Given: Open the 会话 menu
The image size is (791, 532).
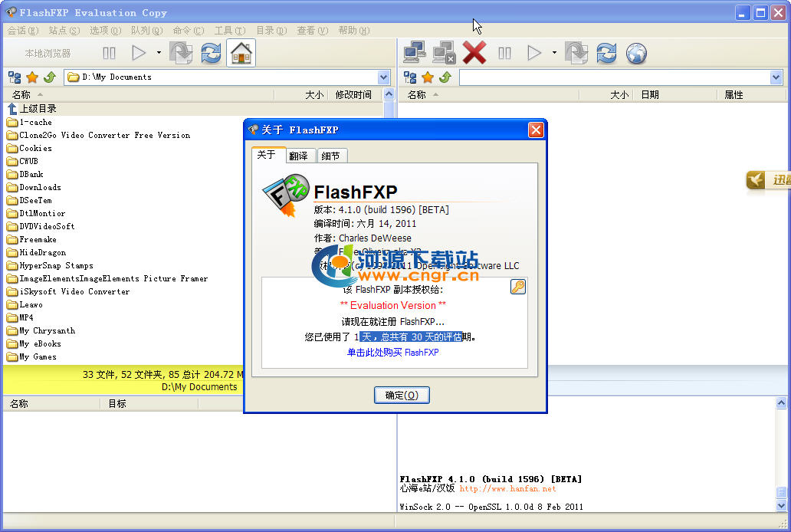Looking at the screenshot, I should [23, 31].
